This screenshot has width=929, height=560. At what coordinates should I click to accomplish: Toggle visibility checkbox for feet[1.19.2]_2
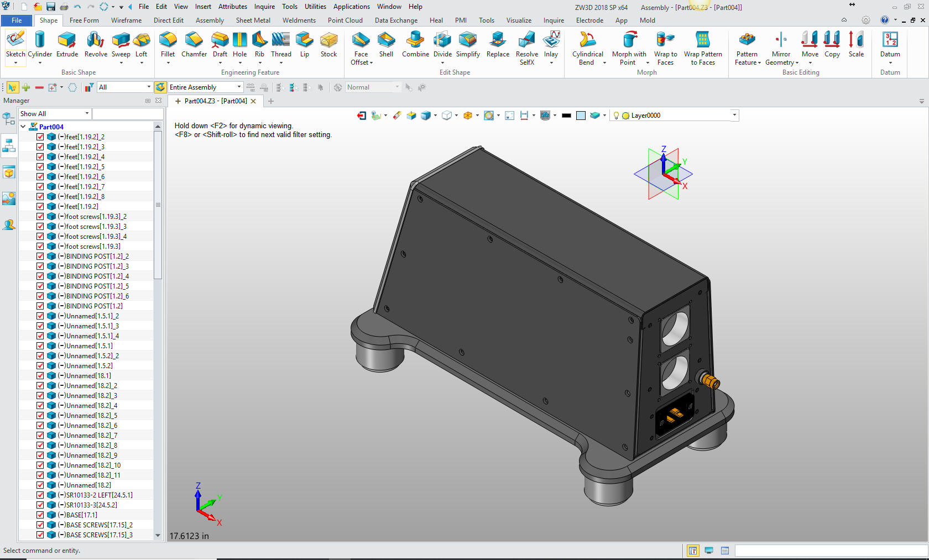40,137
